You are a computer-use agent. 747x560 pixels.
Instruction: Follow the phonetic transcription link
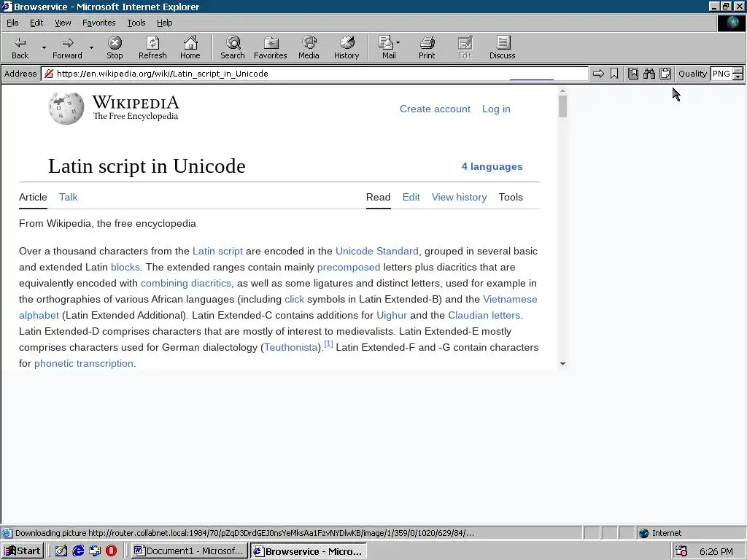(84, 363)
